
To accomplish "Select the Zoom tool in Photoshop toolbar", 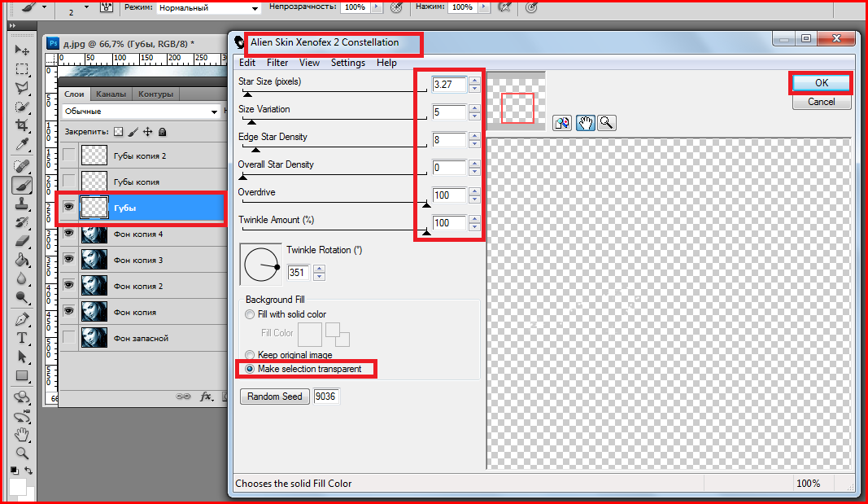I will point(22,453).
